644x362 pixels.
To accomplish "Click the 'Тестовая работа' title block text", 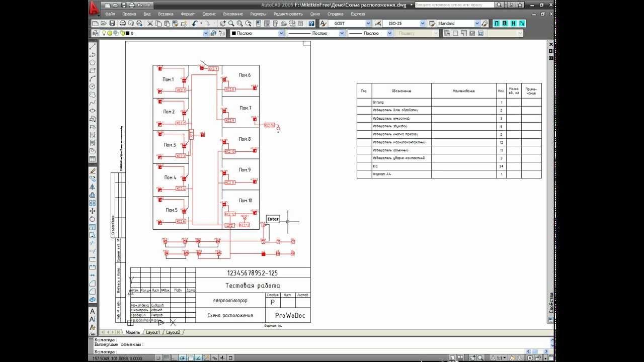I will tap(253, 285).
